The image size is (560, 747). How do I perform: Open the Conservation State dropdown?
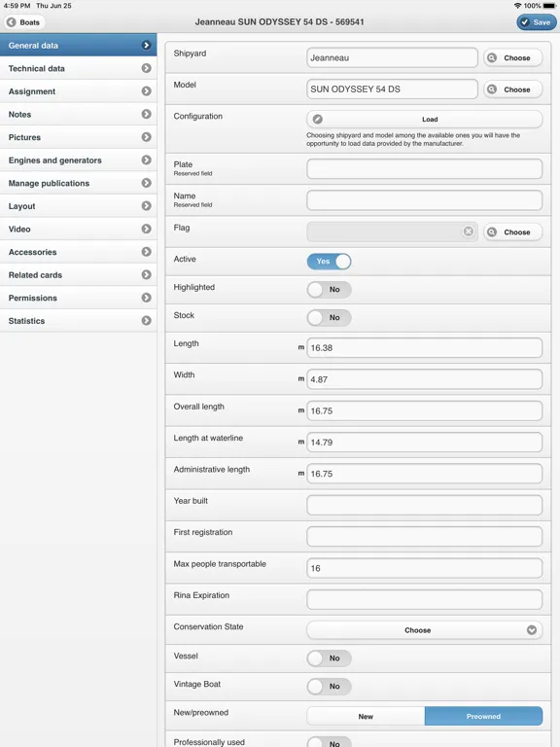click(424, 630)
